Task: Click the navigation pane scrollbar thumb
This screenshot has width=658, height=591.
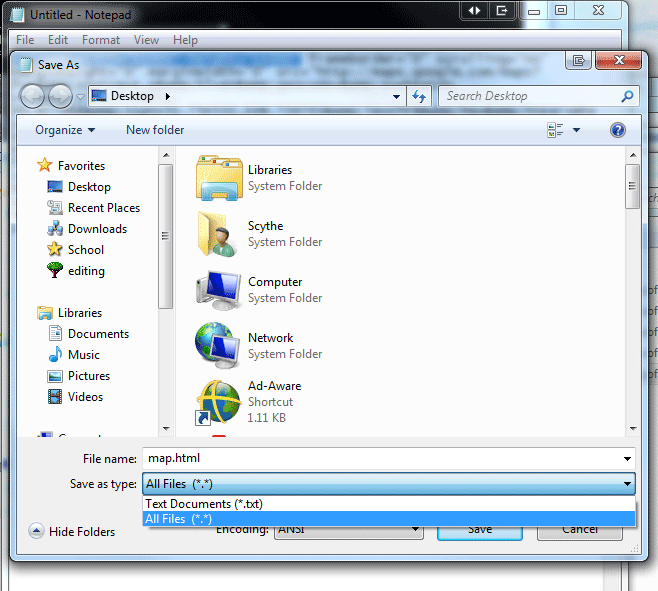Action: point(165,236)
